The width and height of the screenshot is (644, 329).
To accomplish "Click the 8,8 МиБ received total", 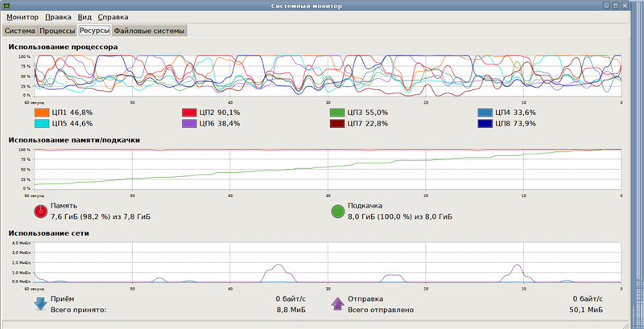I will point(291,310).
